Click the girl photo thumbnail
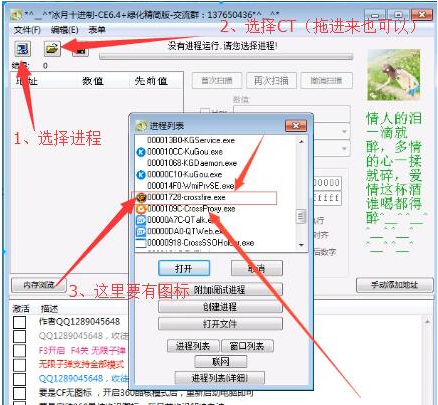The height and width of the screenshot is (405, 438). point(394,75)
